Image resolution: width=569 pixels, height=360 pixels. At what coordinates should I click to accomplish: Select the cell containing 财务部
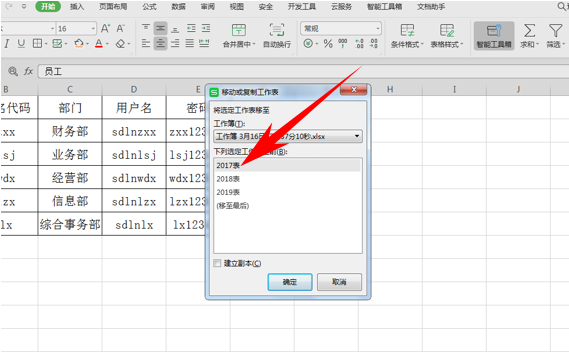coord(70,131)
